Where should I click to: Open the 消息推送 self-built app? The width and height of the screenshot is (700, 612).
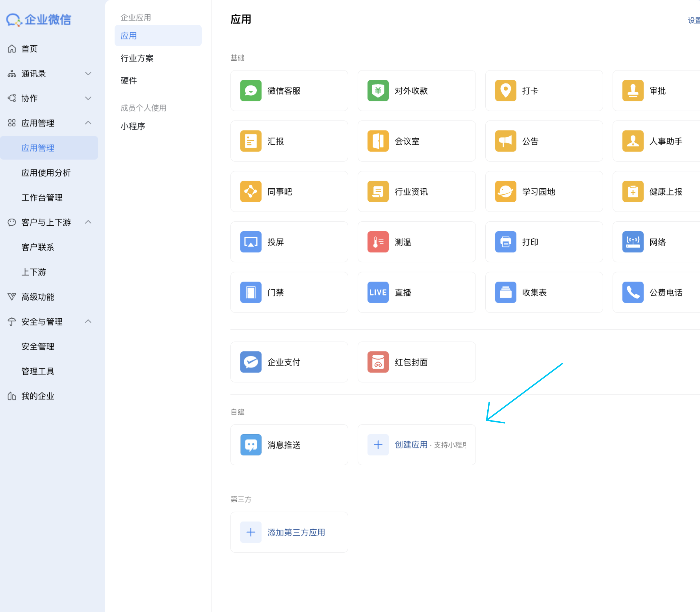[289, 445]
